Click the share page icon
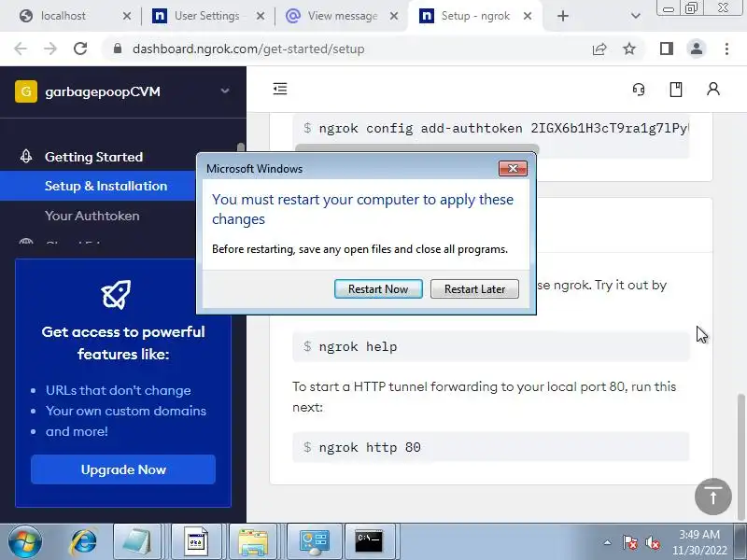 click(599, 49)
